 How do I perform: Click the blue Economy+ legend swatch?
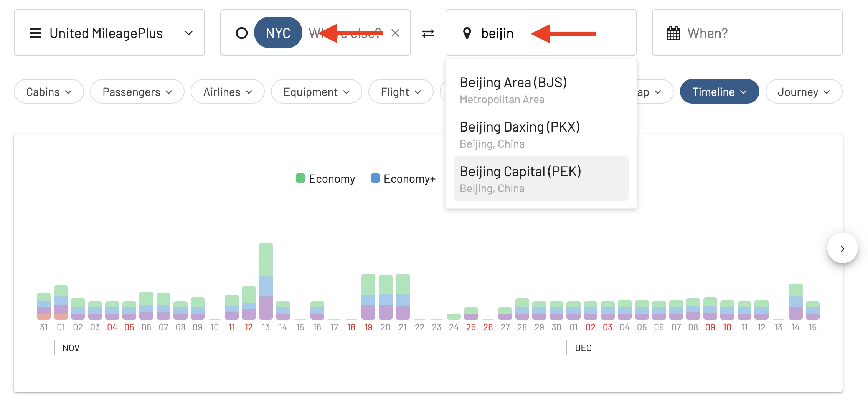click(375, 178)
